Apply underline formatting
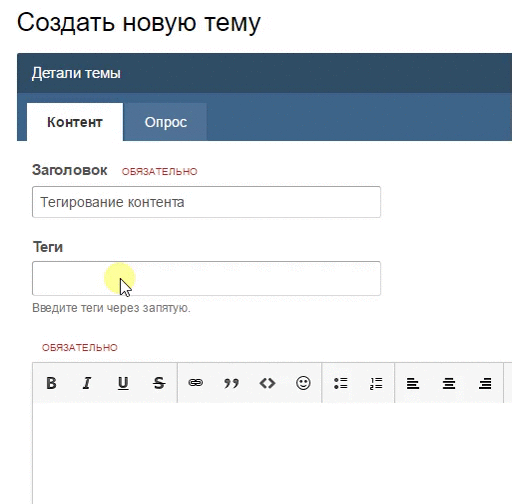 pos(123,383)
